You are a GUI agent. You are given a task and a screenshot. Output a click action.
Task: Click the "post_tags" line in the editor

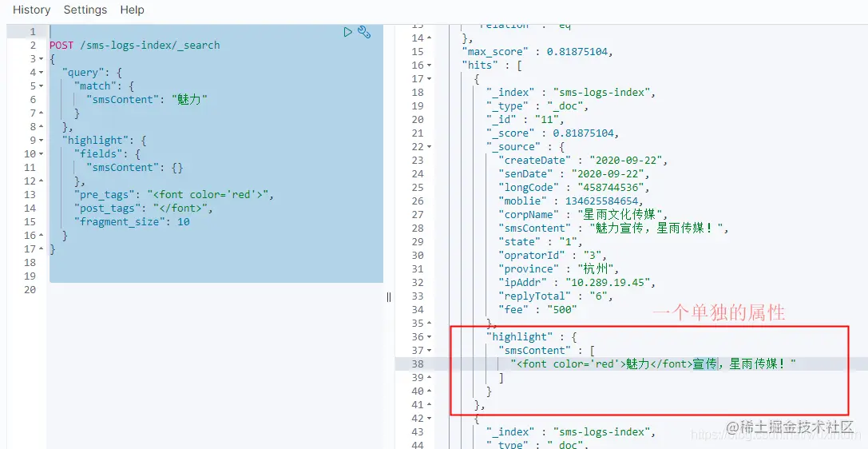click(x=144, y=209)
